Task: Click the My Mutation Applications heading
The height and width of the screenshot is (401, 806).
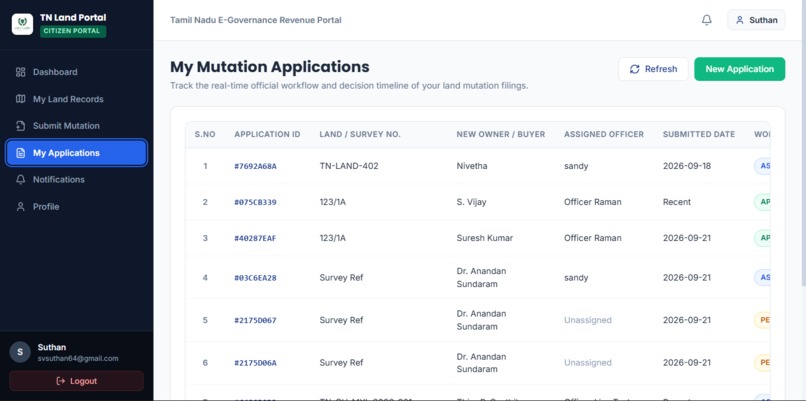Action: coord(270,67)
